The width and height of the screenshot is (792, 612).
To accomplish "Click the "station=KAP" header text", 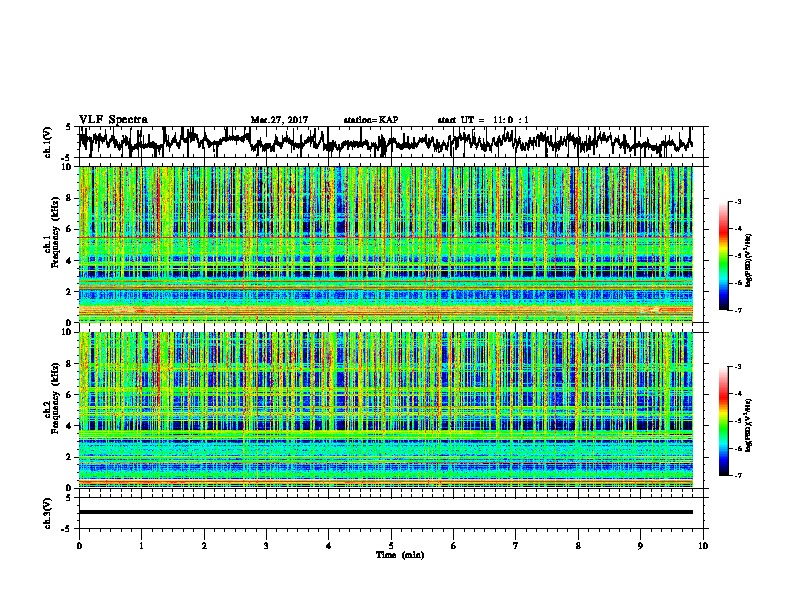I will 371,120.
